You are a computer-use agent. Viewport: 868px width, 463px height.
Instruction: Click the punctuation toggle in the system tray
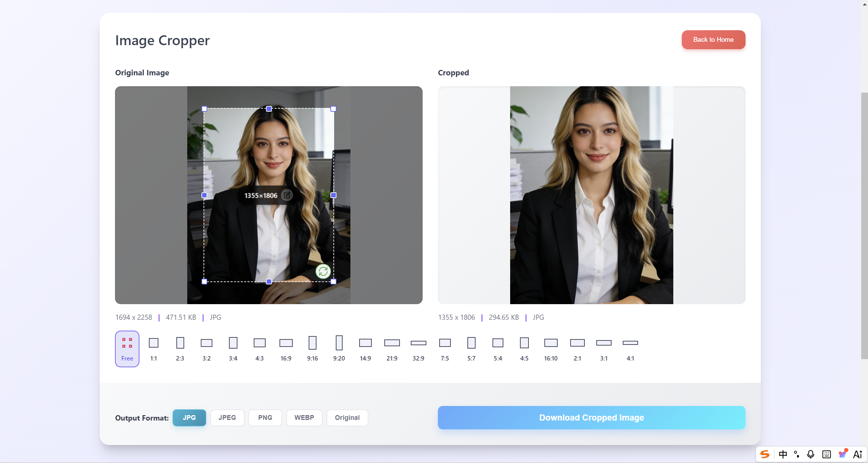coord(796,454)
